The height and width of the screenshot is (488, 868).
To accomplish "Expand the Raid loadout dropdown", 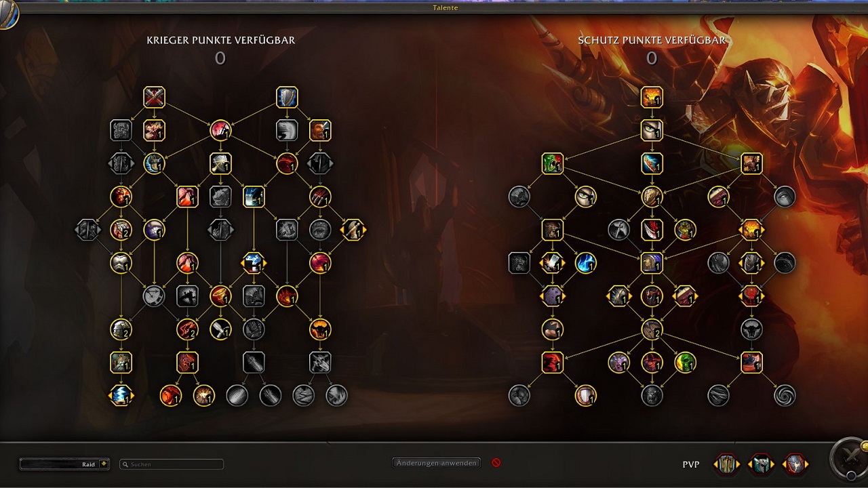I will point(64,464).
